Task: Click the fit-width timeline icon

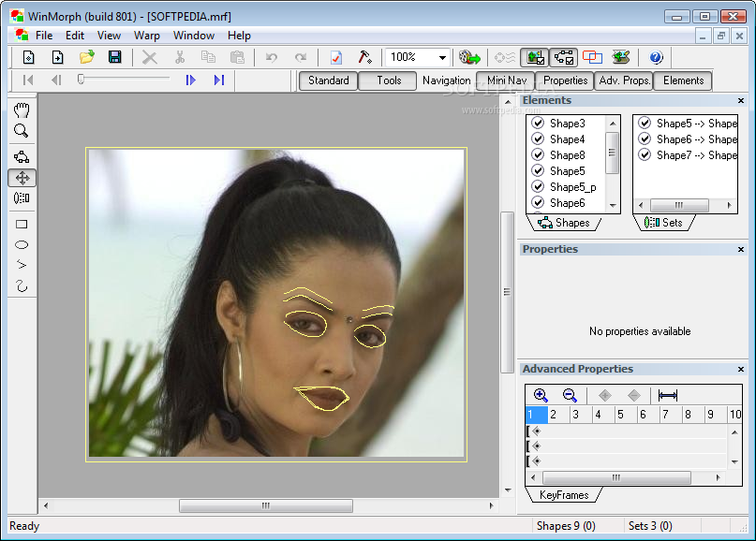Action: 668,396
